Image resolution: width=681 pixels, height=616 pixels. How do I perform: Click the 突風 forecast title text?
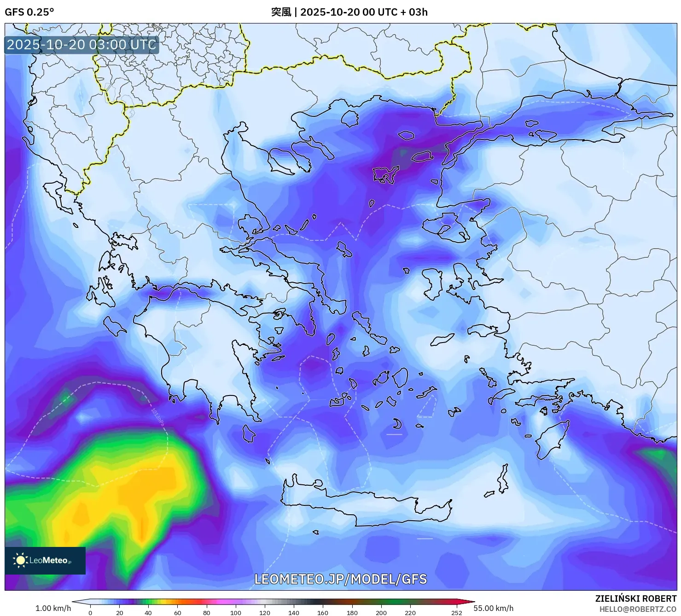point(281,12)
